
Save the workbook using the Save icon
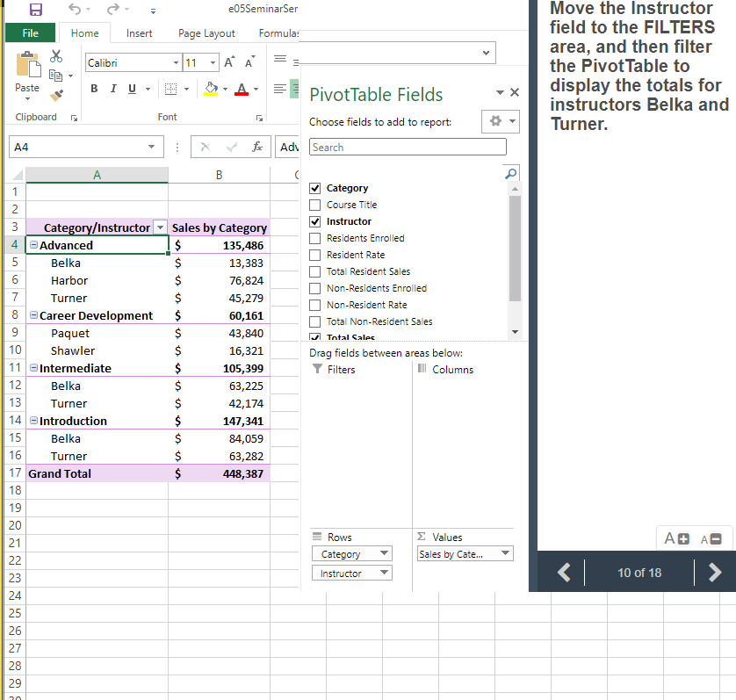(x=35, y=9)
